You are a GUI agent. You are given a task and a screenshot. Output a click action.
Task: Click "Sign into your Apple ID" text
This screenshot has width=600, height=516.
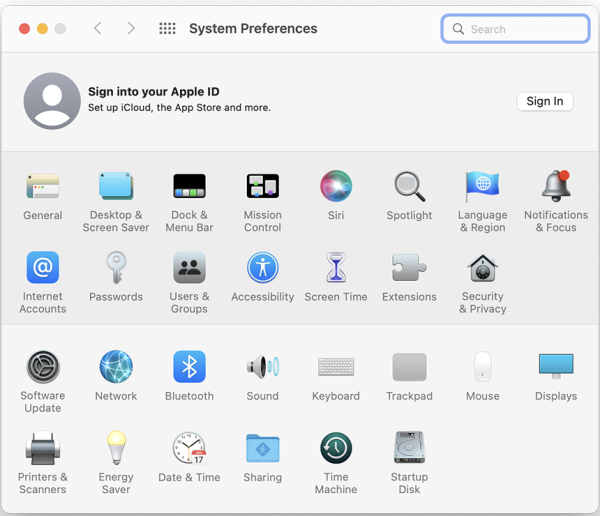pos(153,92)
